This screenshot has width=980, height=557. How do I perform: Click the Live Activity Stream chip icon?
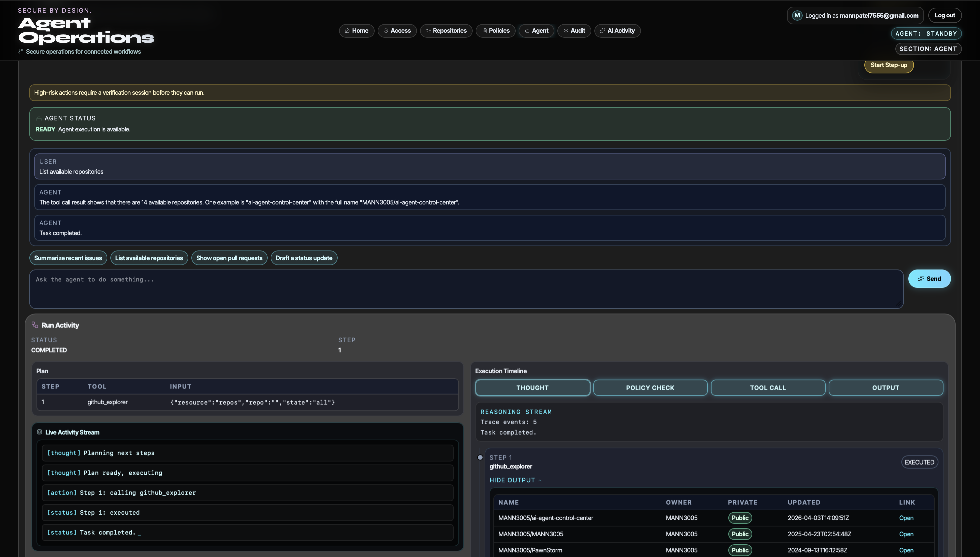(39, 432)
